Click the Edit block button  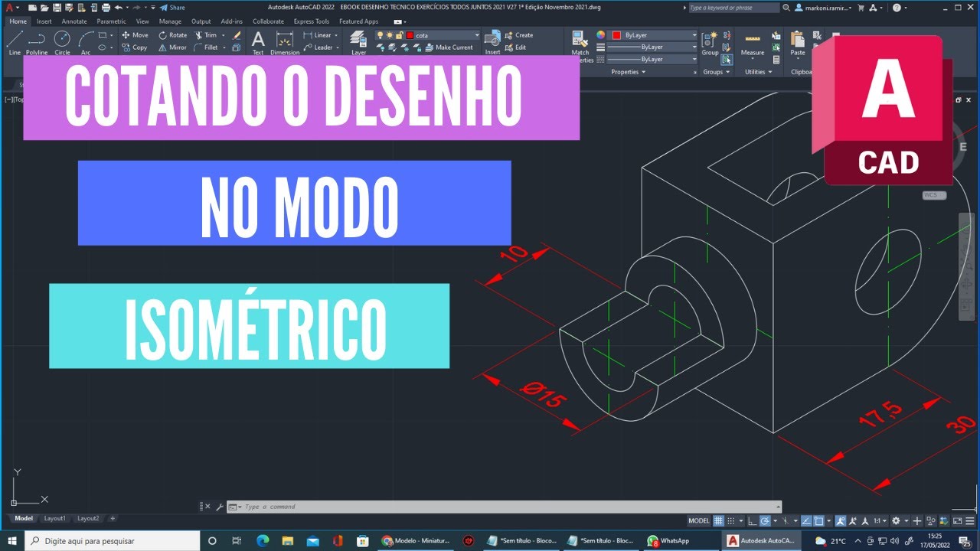[515, 47]
